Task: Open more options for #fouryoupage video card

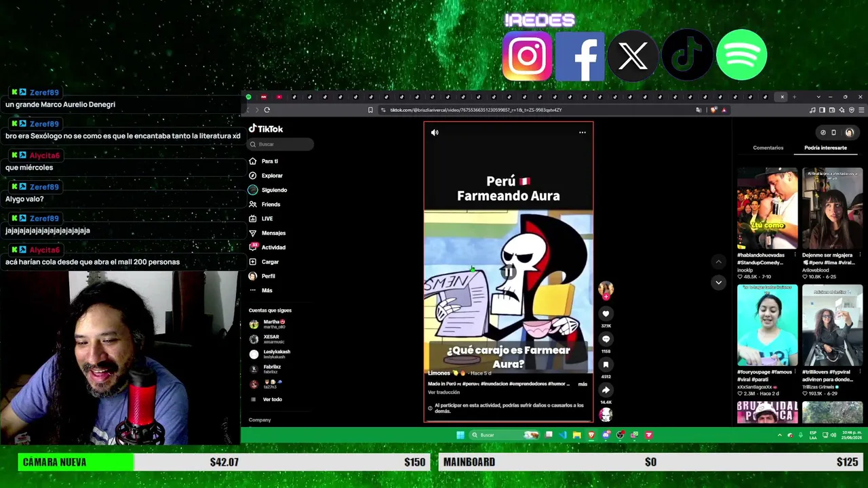Action: pyautogui.click(x=795, y=371)
